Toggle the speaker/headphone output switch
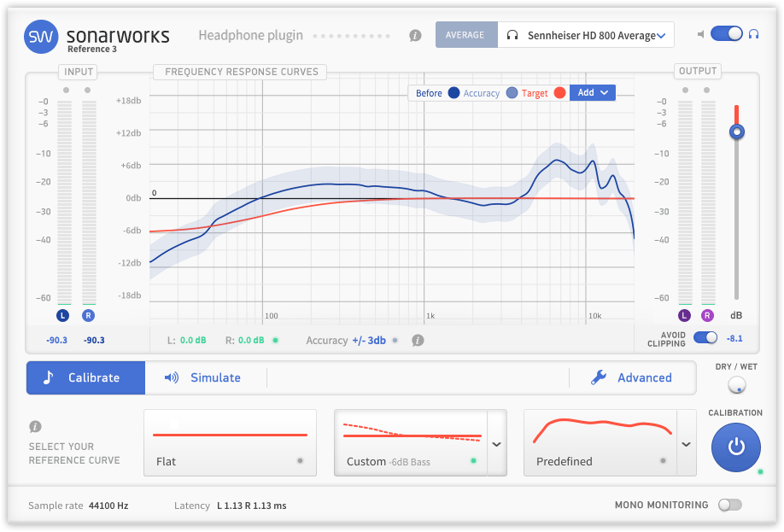 (727, 33)
